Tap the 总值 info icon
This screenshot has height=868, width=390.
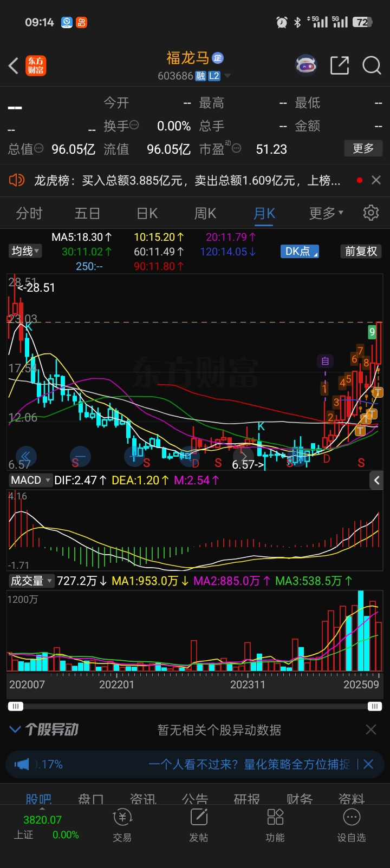(x=39, y=148)
